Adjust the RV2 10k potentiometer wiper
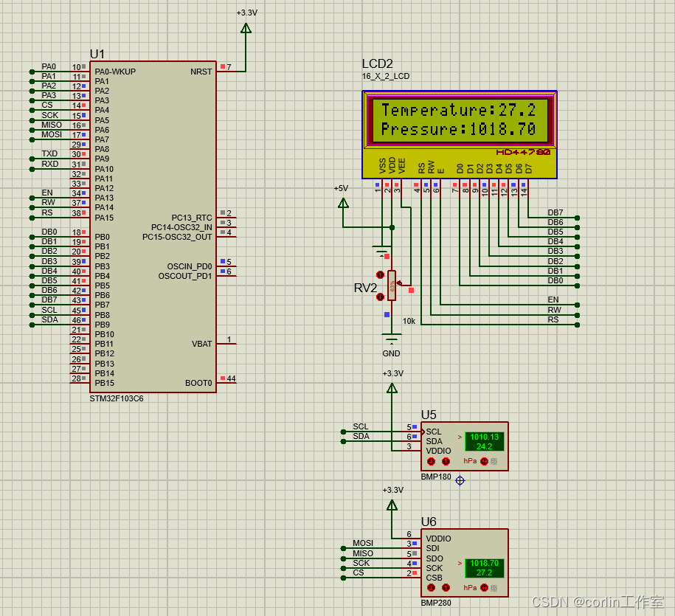675x616 pixels. (391, 286)
